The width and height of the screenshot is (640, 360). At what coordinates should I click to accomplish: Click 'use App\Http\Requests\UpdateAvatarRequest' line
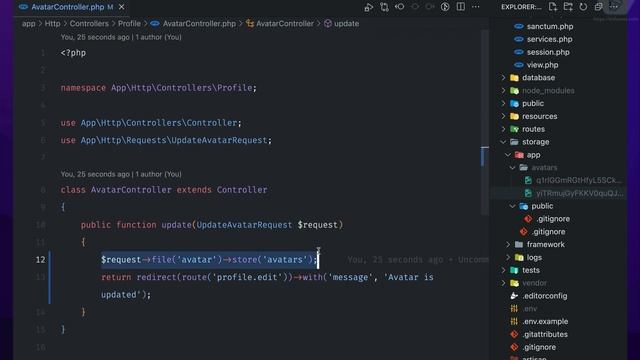166,140
